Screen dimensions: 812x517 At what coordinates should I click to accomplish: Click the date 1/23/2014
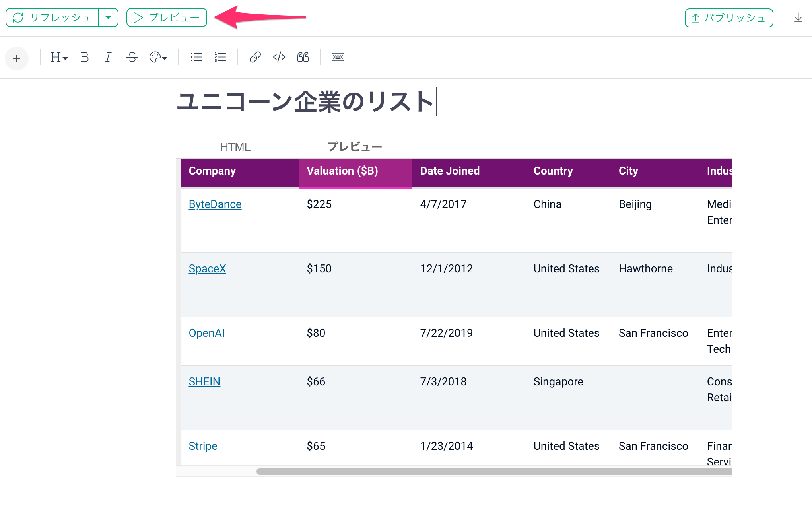[x=447, y=446]
